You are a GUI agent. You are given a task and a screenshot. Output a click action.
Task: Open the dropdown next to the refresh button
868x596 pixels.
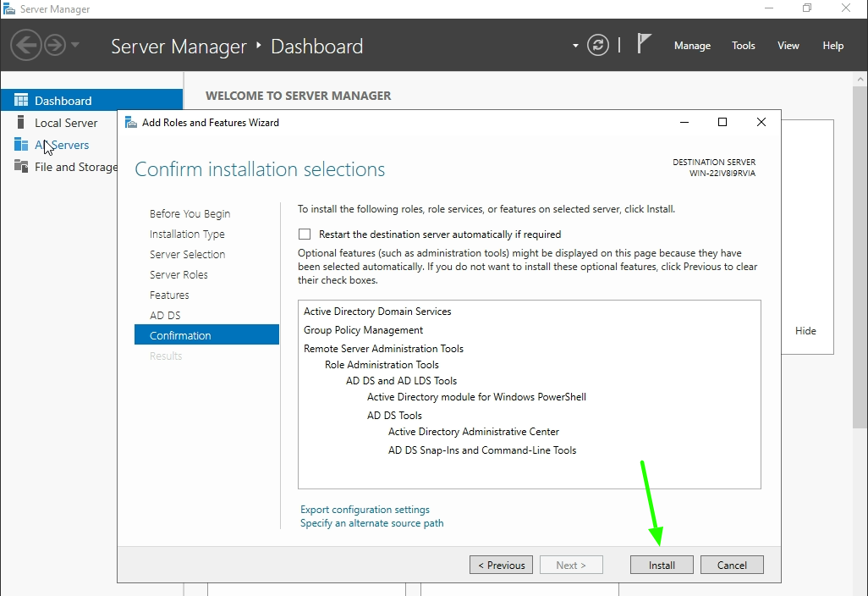[x=574, y=47]
